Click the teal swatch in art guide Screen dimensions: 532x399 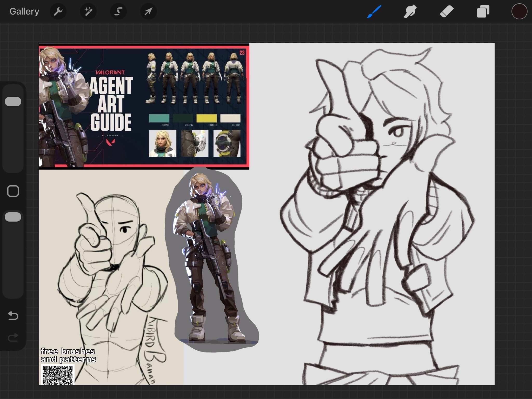pos(159,118)
